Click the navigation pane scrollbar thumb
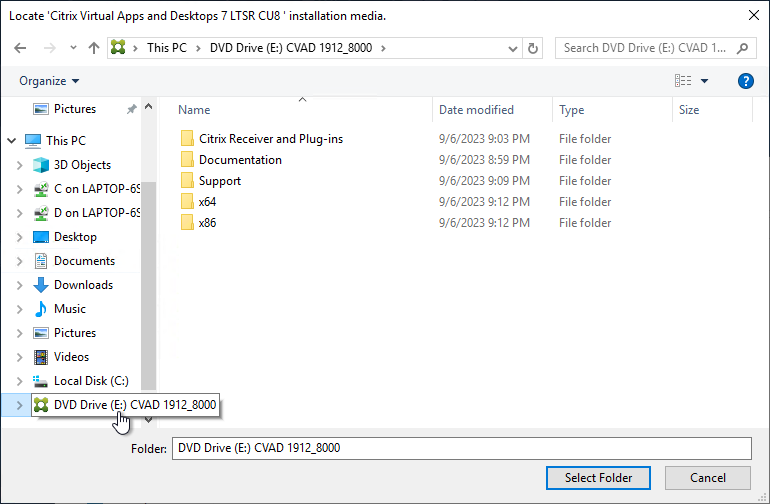Viewport: 770px width, 504px height. coord(149,285)
